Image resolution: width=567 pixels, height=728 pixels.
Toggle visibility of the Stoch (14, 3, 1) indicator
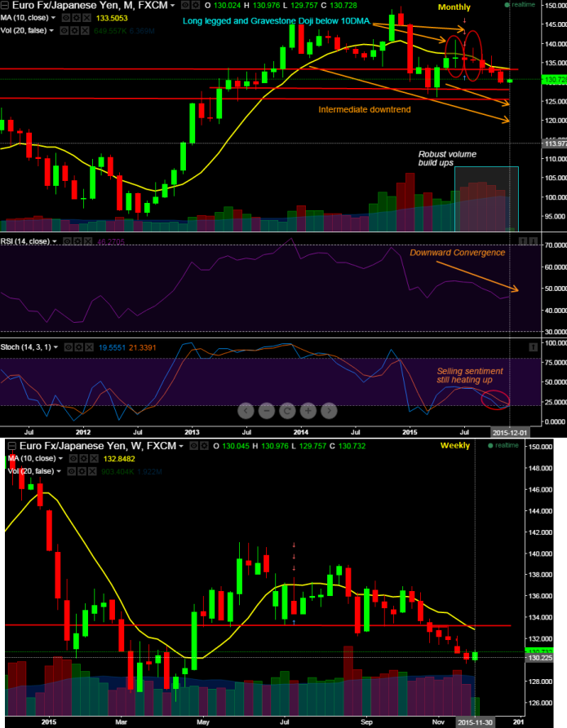(x=69, y=347)
